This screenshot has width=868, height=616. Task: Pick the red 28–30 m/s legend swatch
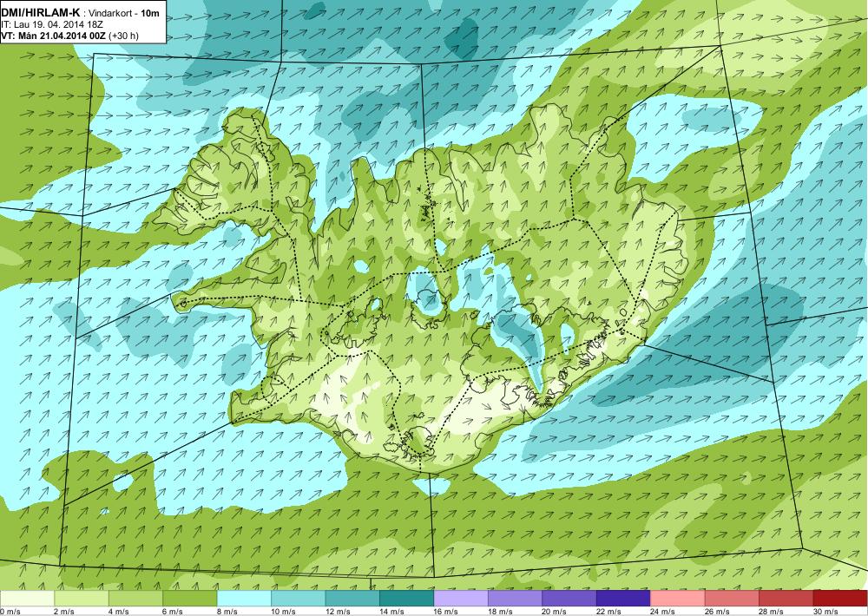coord(786,599)
